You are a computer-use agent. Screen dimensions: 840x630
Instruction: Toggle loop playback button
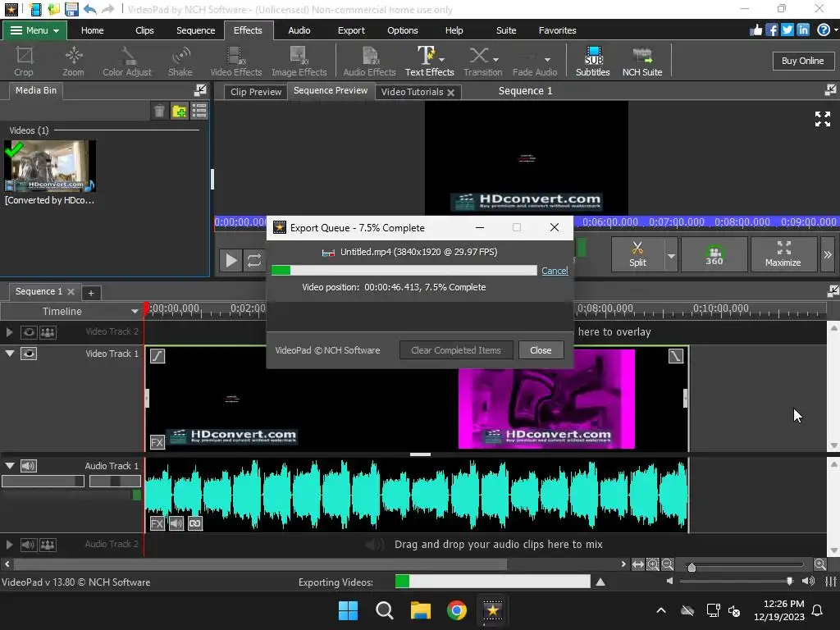point(254,260)
